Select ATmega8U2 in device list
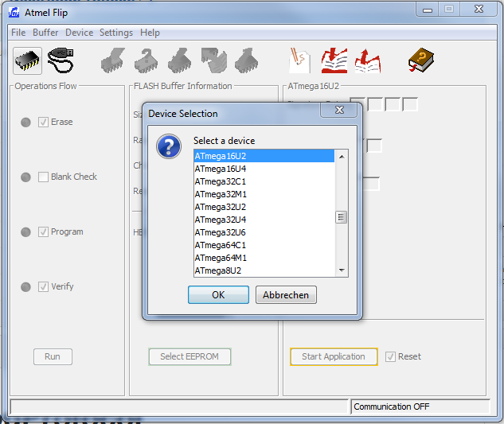This screenshot has height=424, width=504. pos(264,270)
